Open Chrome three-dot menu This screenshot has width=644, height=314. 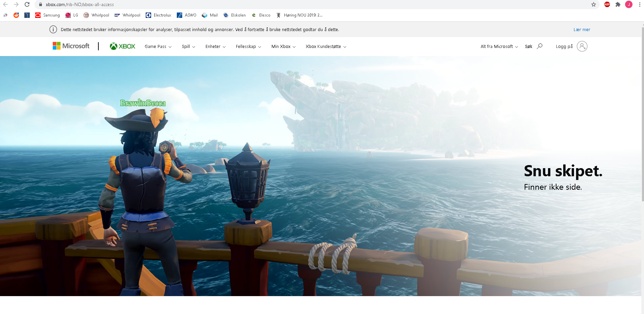[x=640, y=4]
